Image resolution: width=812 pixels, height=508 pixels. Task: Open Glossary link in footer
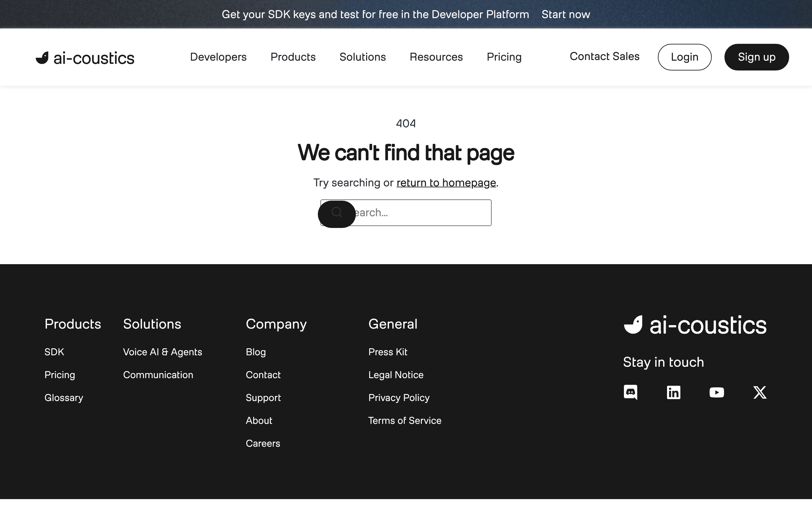point(64,398)
